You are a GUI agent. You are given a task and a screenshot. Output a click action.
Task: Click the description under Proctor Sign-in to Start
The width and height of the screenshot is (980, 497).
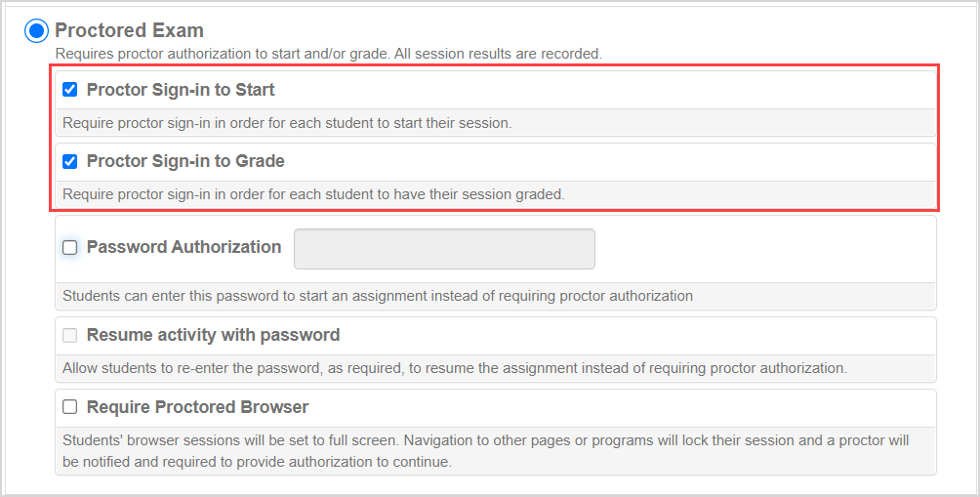tap(287, 123)
